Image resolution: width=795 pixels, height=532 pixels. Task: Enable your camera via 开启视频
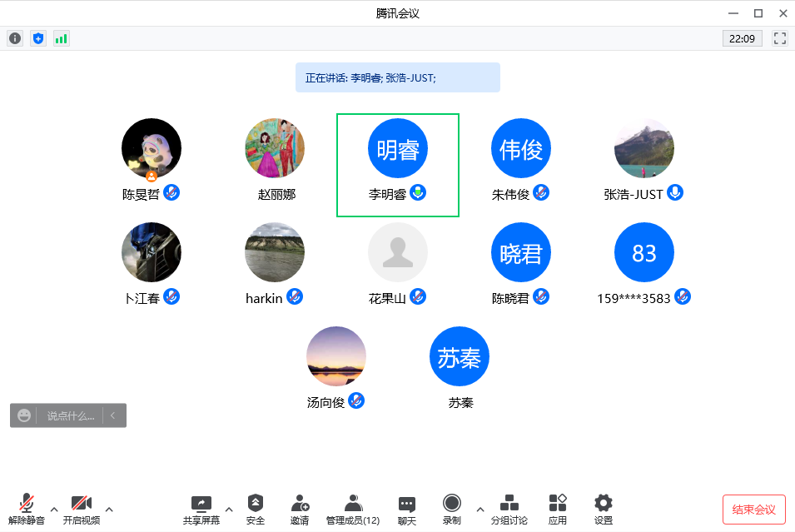[x=81, y=508]
